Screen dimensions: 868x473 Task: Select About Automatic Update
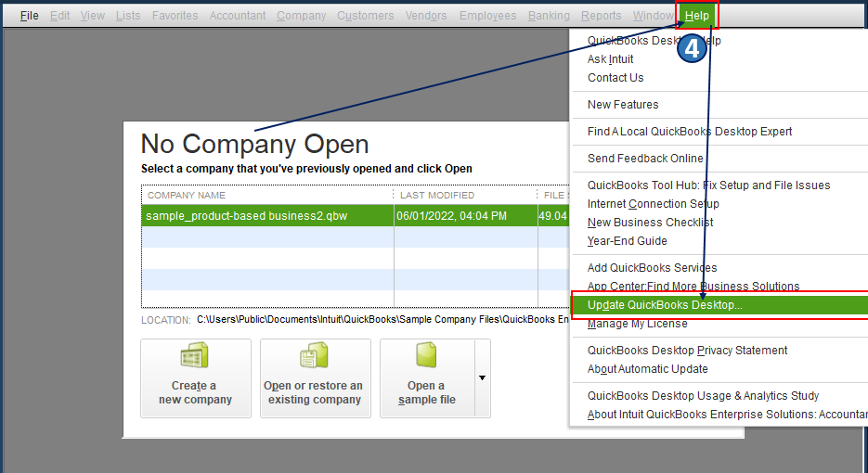tap(647, 369)
